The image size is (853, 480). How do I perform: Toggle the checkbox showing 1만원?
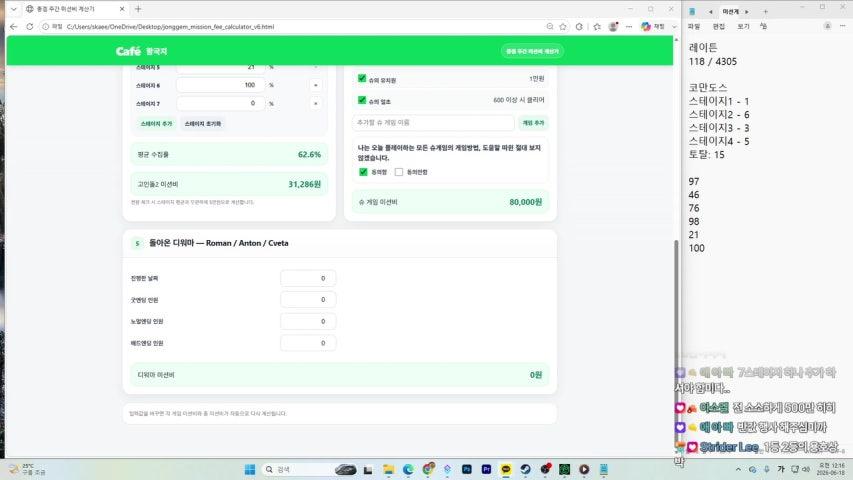362,78
